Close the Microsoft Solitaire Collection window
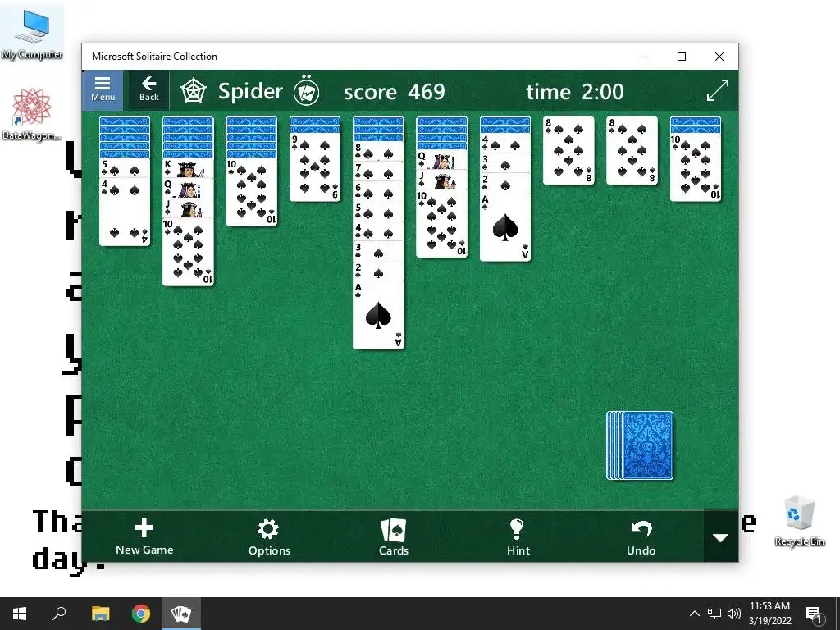Screen dimensions: 840x630 pos(719,57)
